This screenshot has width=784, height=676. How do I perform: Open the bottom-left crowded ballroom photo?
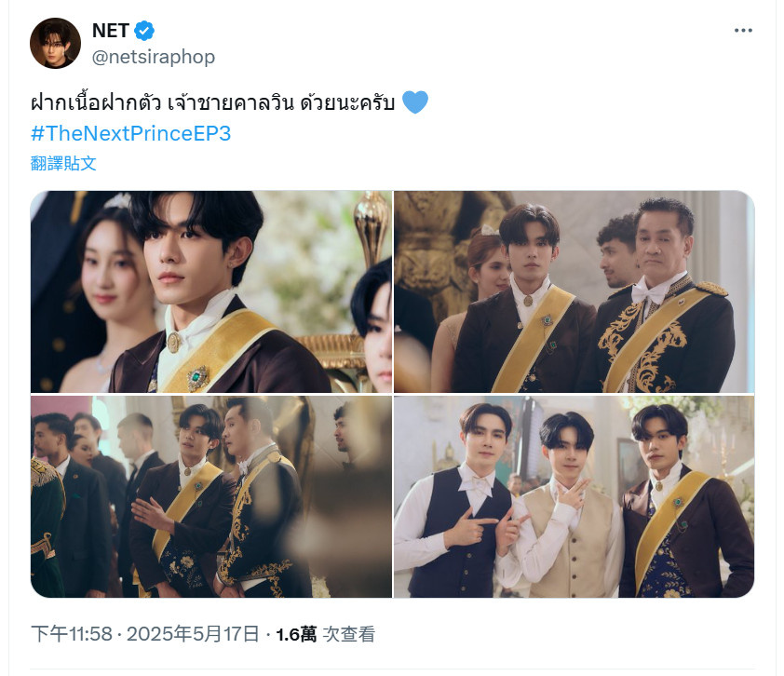(x=211, y=496)
